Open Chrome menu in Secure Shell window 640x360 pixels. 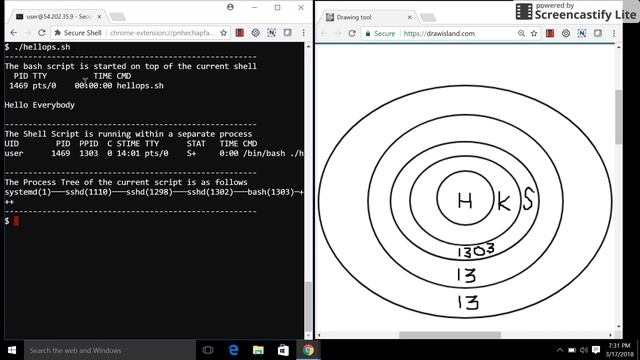point(303,33)
